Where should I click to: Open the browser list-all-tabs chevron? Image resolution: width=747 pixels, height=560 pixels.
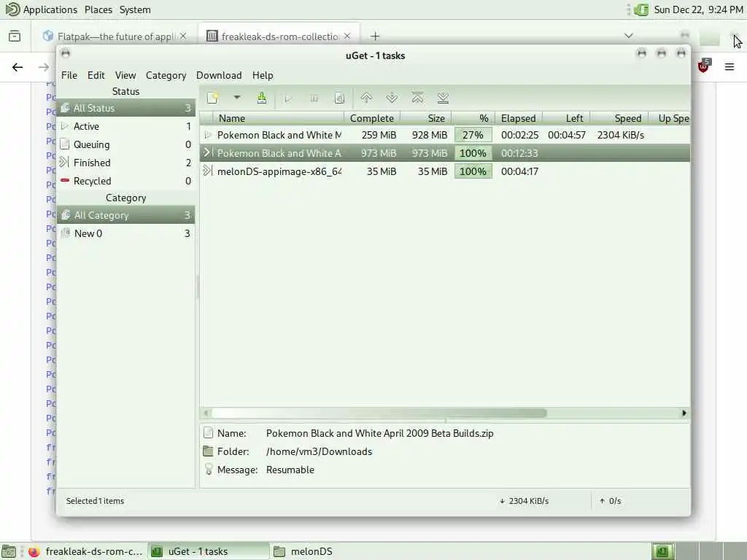(629, 36)
